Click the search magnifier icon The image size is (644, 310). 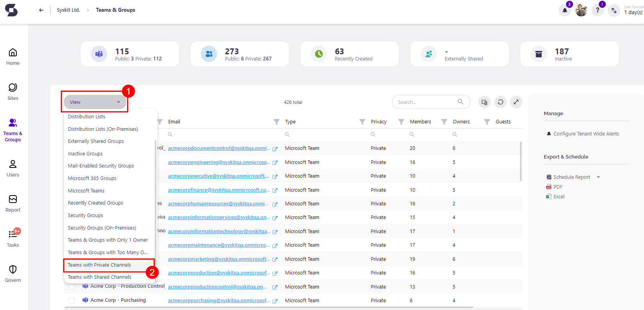(x=460, y=102)
